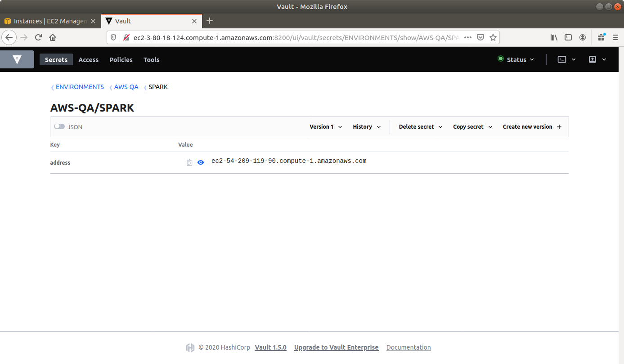Open the Status dropdown

pyautogui.click(x=516, y=59)
